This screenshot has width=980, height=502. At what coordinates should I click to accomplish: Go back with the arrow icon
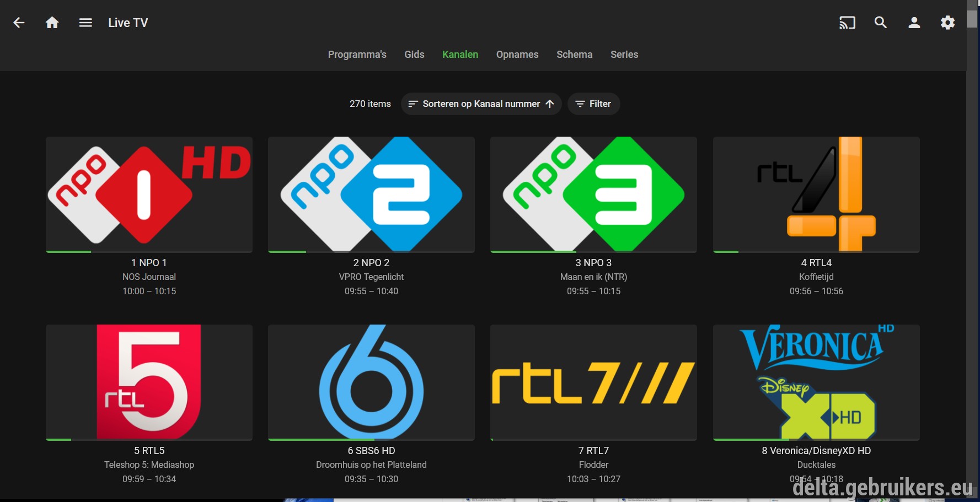point(19,23)
